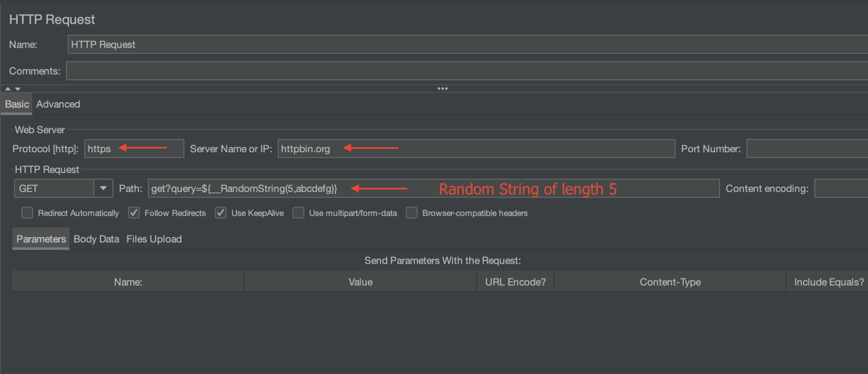Enable Use multipart/form-data option
Screen dimensions: 868x374
(298, 213)
